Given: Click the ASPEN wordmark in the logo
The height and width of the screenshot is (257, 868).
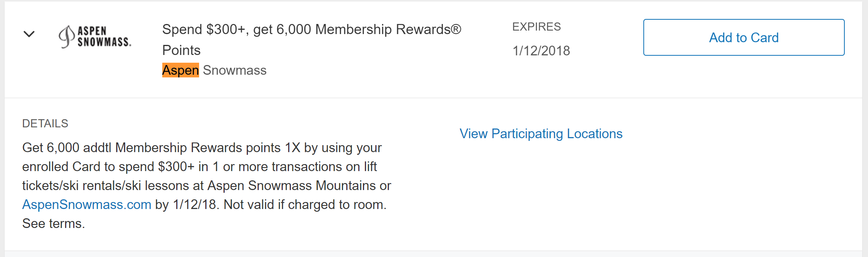Looking at the screenshot, I should pos(92,31).
